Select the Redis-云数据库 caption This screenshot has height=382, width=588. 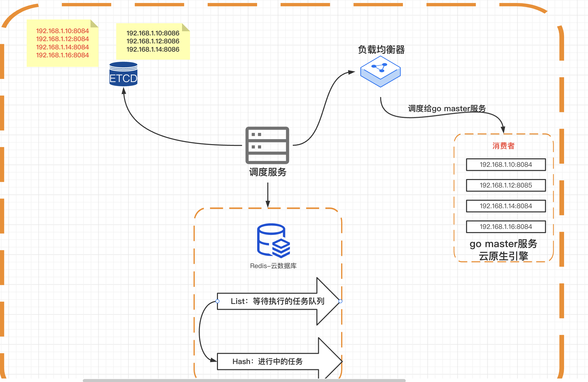[273, 266]
